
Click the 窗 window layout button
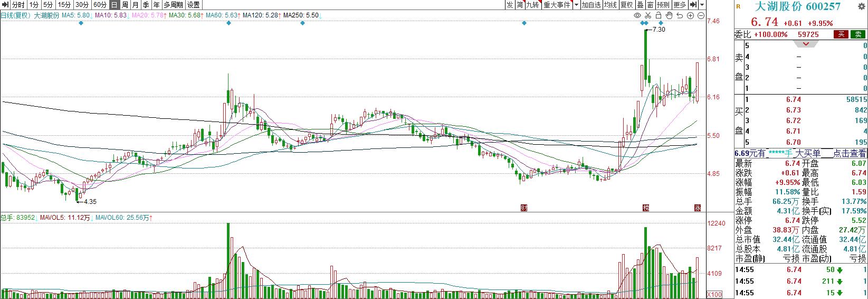pyautogui.click(x=650, y=5)
